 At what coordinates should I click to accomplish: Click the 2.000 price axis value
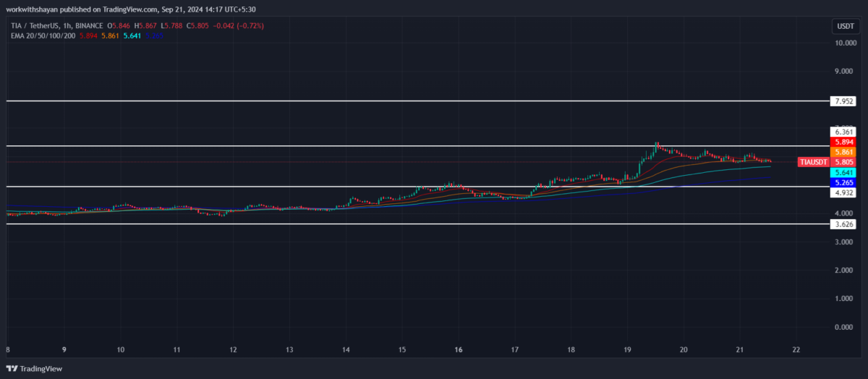tap(845, 270)
